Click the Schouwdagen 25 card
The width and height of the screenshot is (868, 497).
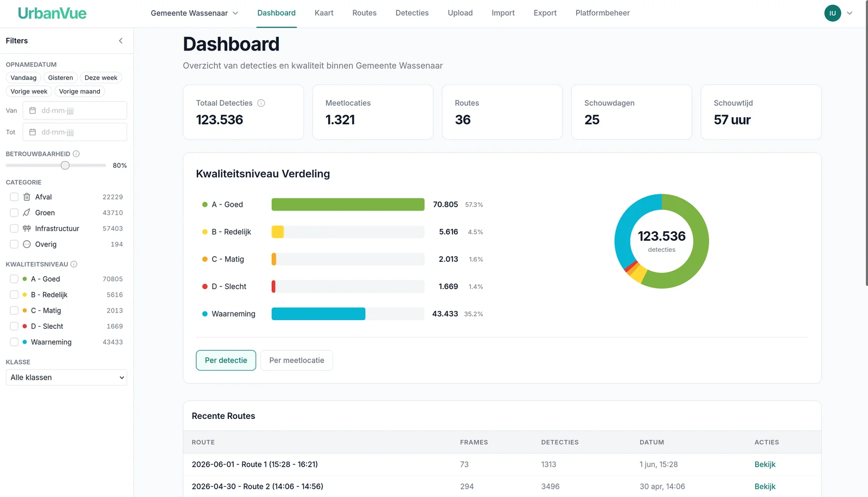[x=631, y=112]
